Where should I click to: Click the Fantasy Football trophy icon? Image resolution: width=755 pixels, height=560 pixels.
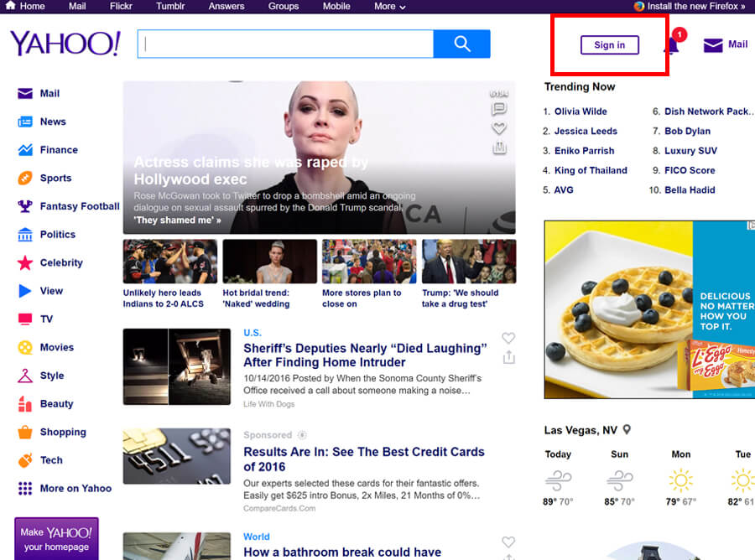point(25,206)
